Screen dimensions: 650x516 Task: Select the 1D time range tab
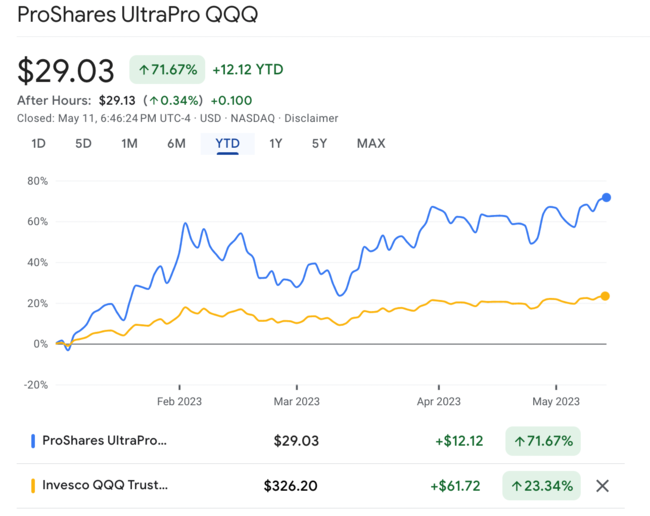pos(39,143)
